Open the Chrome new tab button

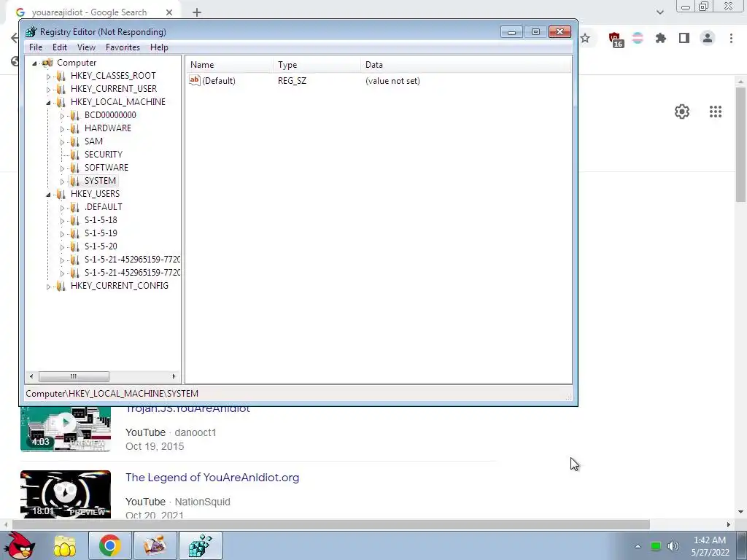(197, 12)
